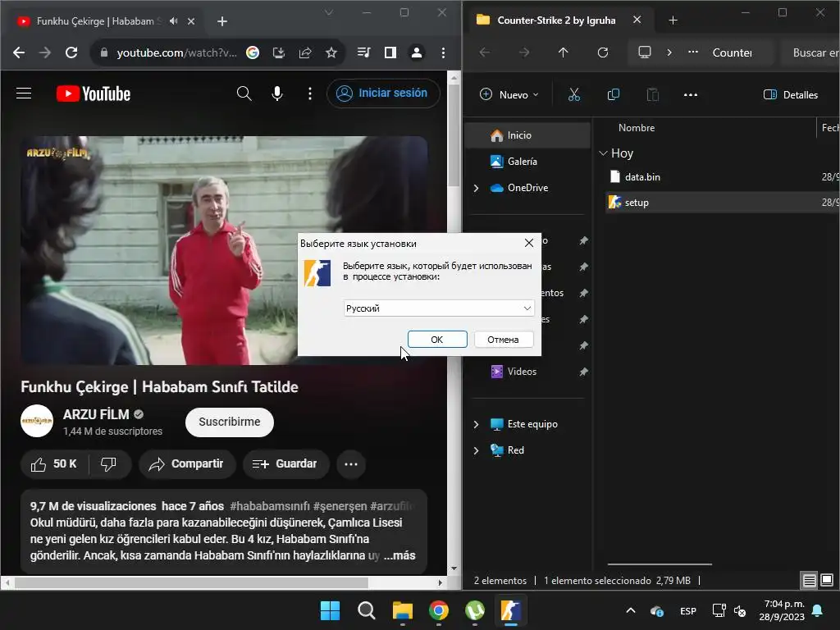Toggle Detalles pane in Explorer

pos(791,95)
